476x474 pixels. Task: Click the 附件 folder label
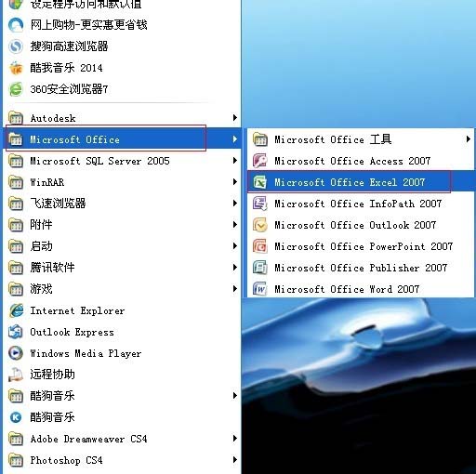coord(41,225)
